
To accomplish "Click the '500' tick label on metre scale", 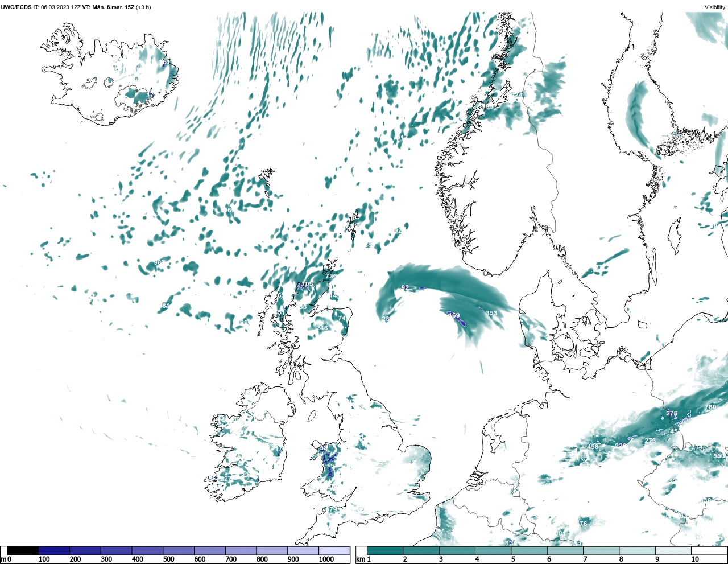I will pyautogui.click(x=168, y=559).
